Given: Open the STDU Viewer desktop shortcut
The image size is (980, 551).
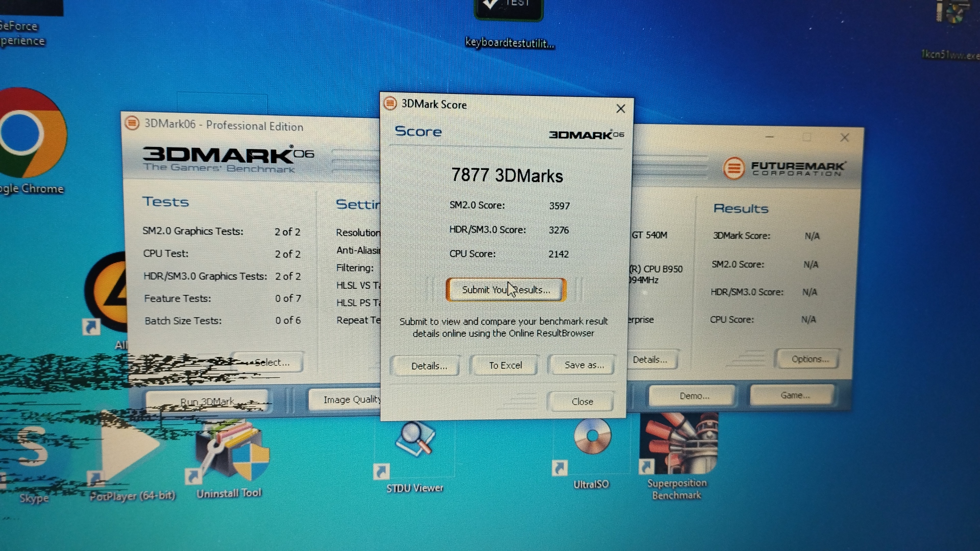Looking at the screenshot, I should pos(414,440).
